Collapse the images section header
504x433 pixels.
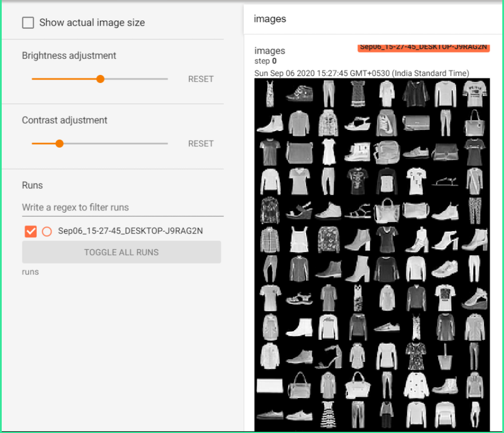point(373,19)
